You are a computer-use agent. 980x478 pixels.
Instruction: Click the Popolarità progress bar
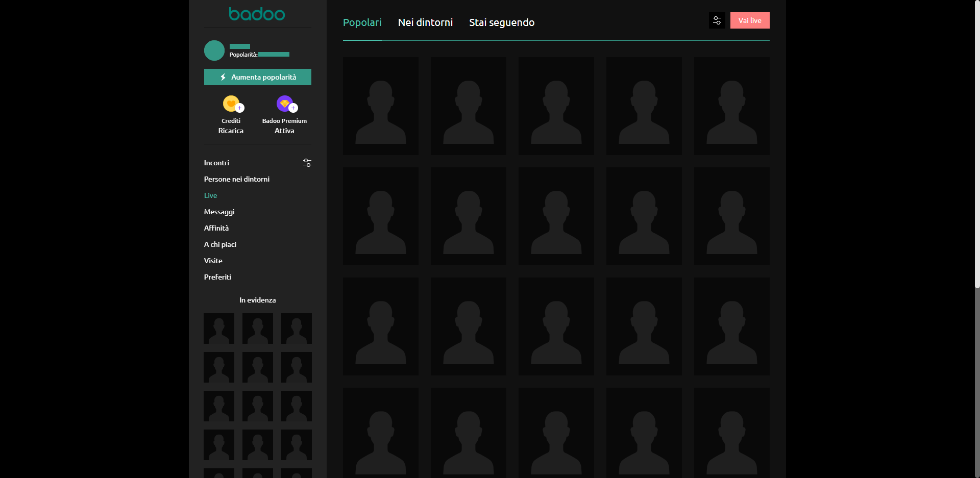[x=274, y=54]
